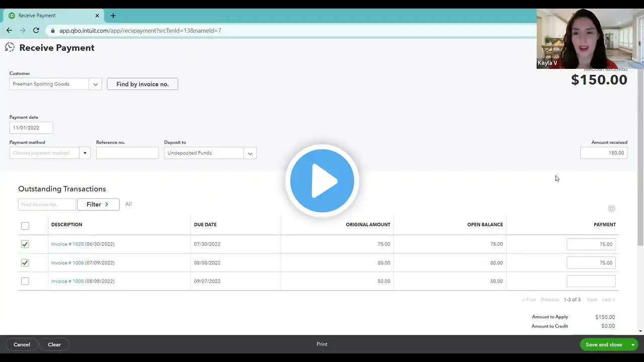Expand the Deposit to dropdown

point(250,153)
